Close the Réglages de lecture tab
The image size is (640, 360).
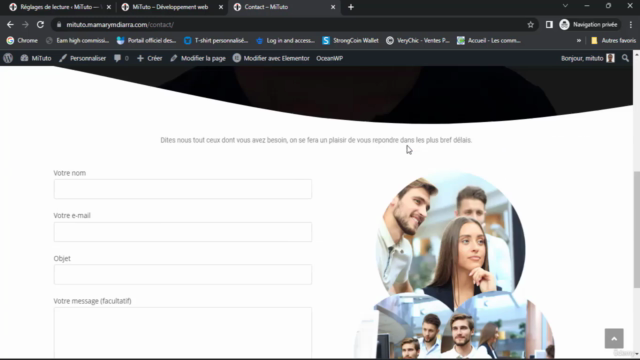[109, 7]
